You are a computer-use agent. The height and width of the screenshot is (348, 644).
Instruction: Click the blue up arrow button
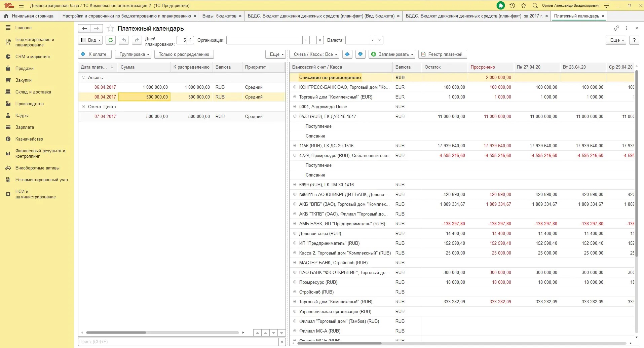(347, 54)
